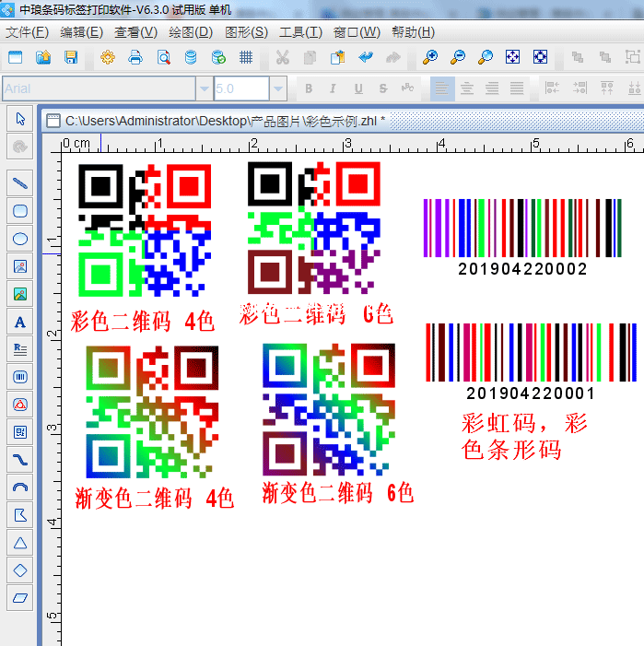The image size is (644, 646).
Task: Select the Text tool A
Action: (x=19, y=322)
